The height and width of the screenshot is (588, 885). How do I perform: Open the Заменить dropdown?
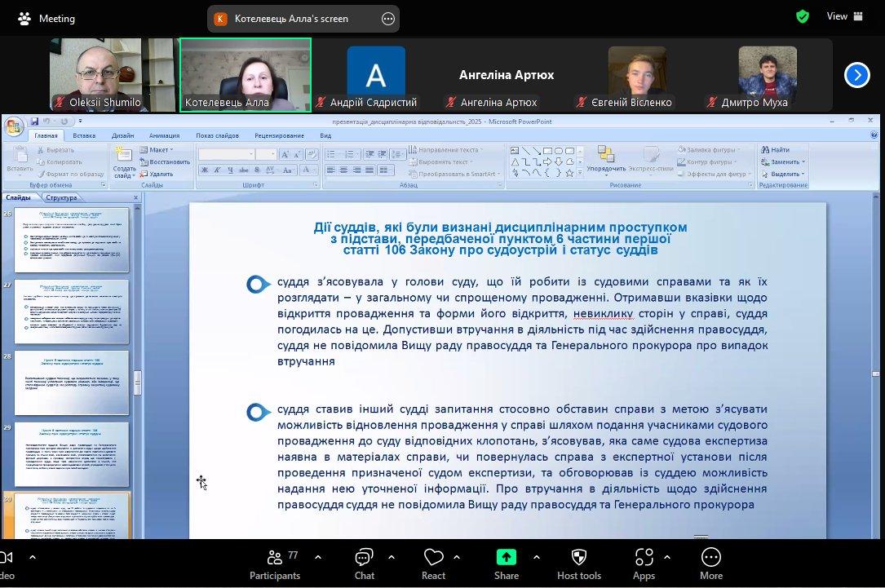[783, 162]
